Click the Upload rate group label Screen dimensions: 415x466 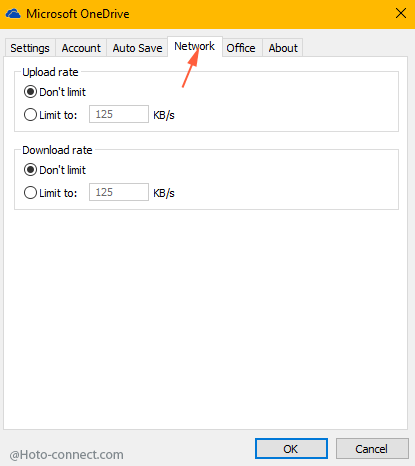coord(50,72)
